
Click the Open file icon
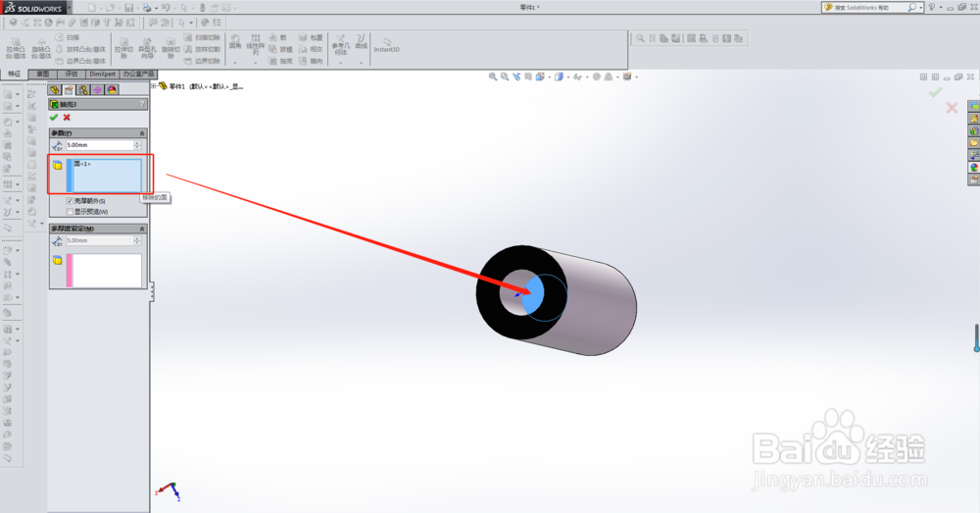point(111,8)
